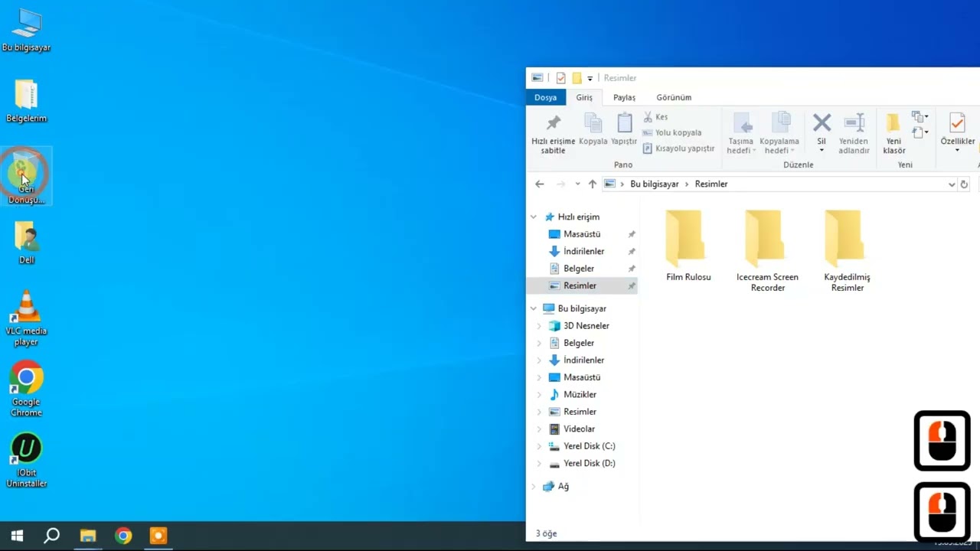980x551 pixels.
Task: Select Resimler under Bu bilgisayar
Action: click(x=580, y=412)
